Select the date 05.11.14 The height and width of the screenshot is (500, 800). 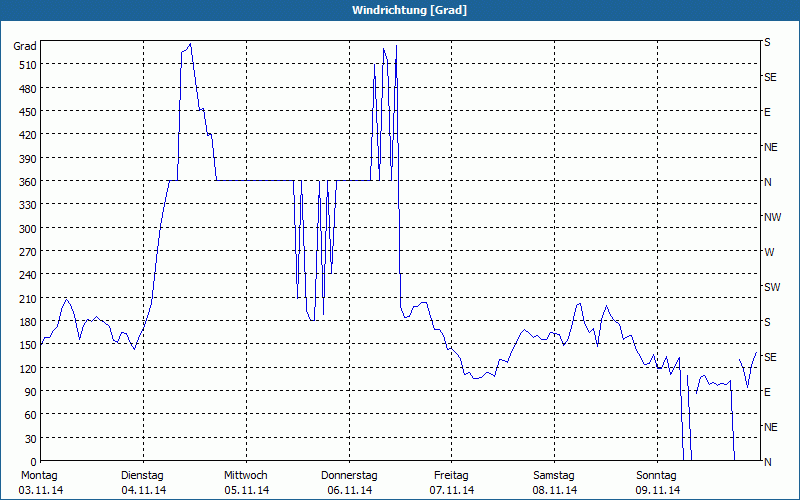[246, 490]
